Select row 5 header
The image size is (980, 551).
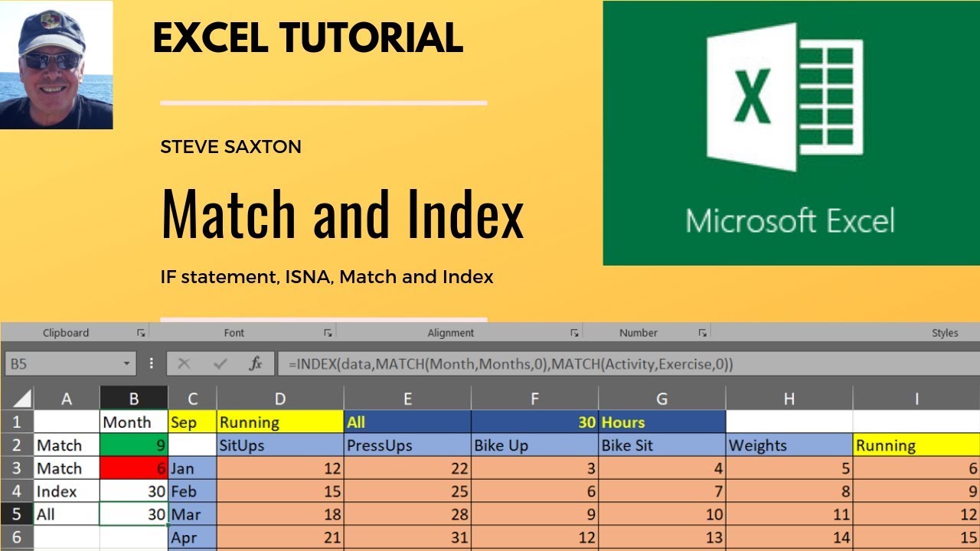17,514
